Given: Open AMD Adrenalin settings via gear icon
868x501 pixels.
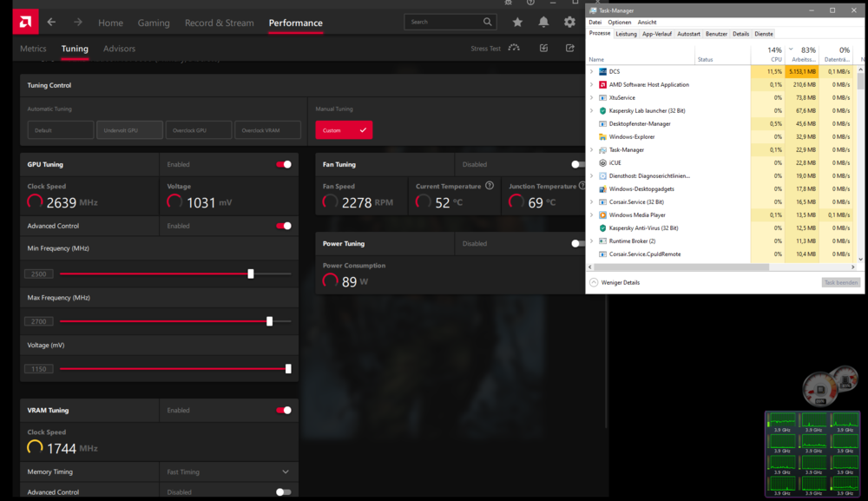Looking at the screenshot, I should (569, 21).
